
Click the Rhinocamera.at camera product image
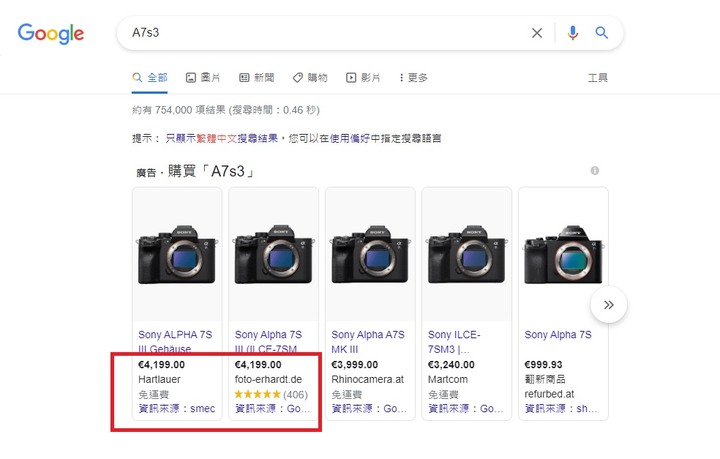point(370,254)
